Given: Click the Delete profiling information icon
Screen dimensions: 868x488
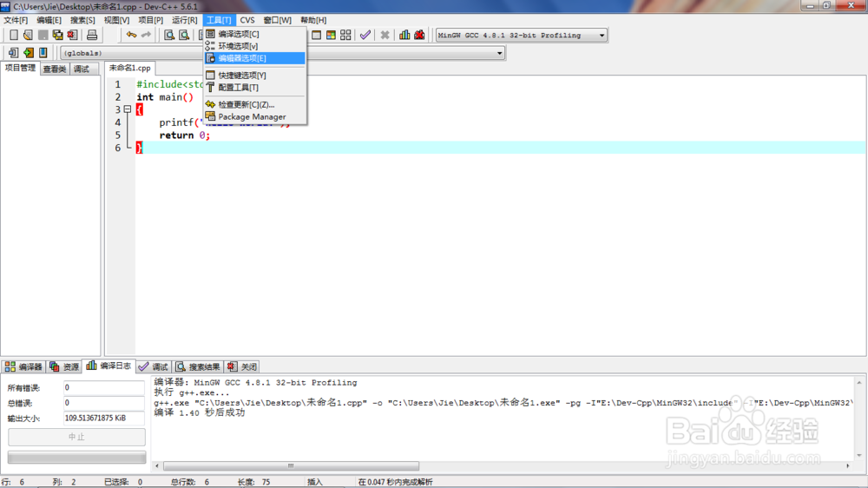Looking at the screenshot, I should pyautogui.click(x=419, y=35).
